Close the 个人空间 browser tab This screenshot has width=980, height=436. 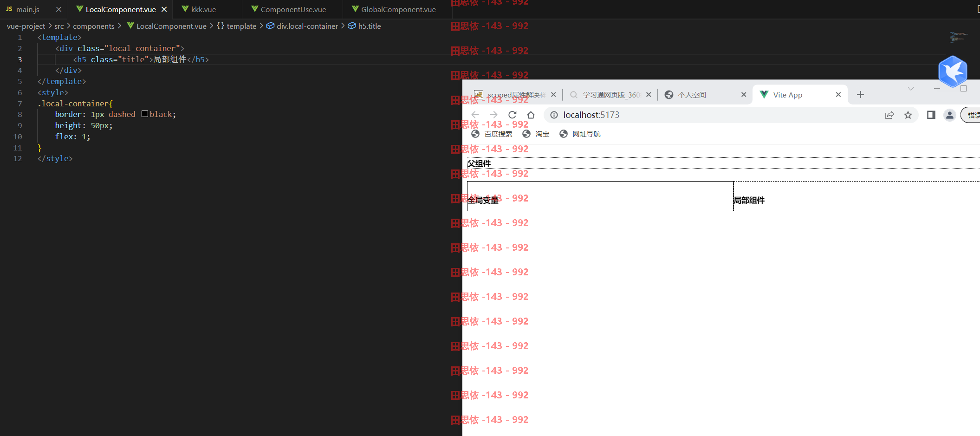click(744, 95)
